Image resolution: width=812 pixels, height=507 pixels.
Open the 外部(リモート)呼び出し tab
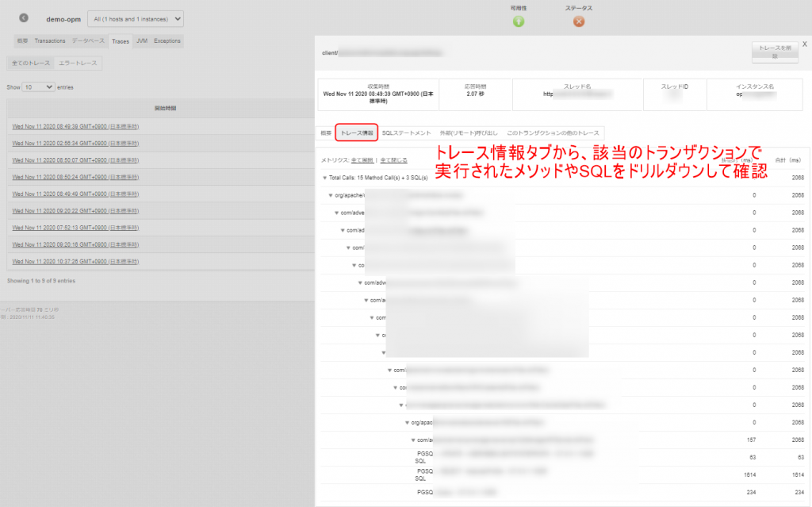click(469, 133)
